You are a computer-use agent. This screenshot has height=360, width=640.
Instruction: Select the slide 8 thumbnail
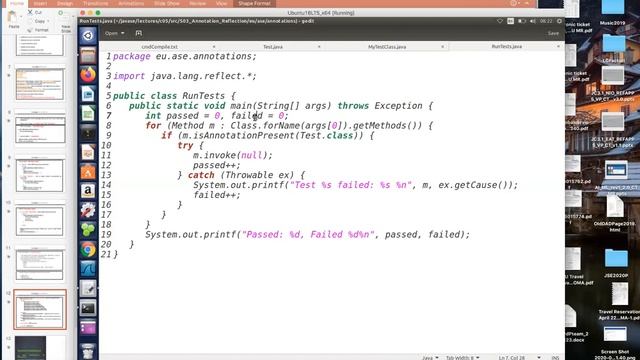coord(40,129)
